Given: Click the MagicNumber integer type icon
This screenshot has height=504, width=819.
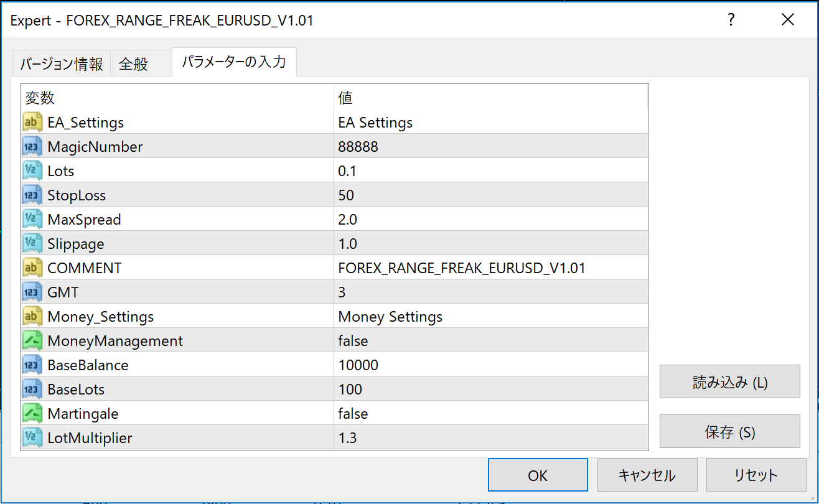Looking at the screenshot, I should tap(32, 147).
